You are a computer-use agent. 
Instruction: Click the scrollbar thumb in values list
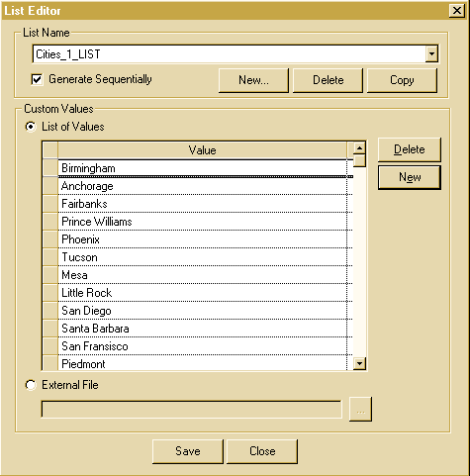359,160
